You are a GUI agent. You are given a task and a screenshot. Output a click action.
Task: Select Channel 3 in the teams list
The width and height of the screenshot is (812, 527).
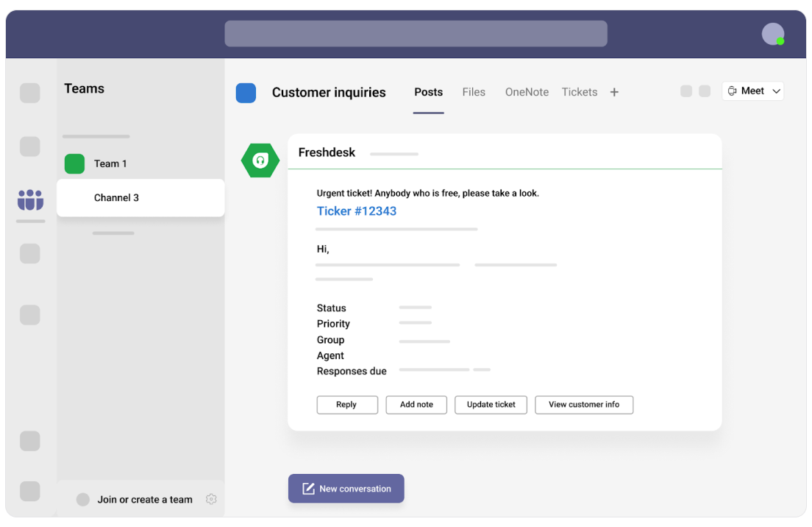116,198
